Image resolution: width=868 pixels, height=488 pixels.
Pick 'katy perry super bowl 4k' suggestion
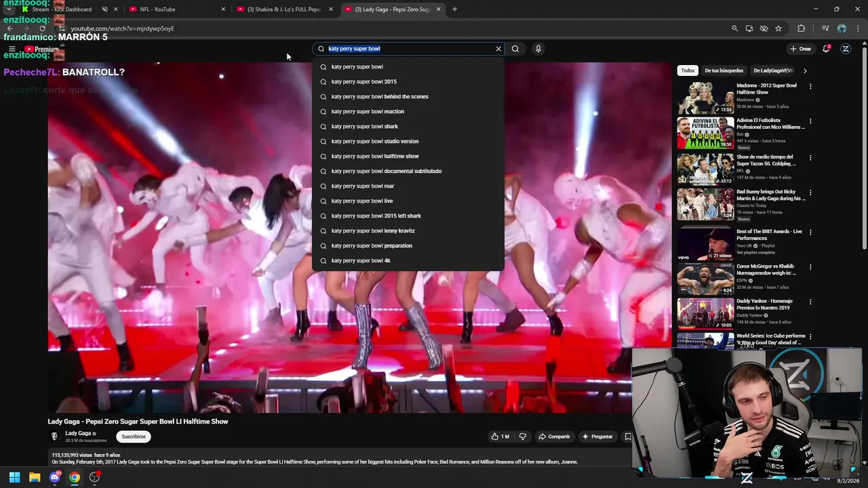coord(408,260)
